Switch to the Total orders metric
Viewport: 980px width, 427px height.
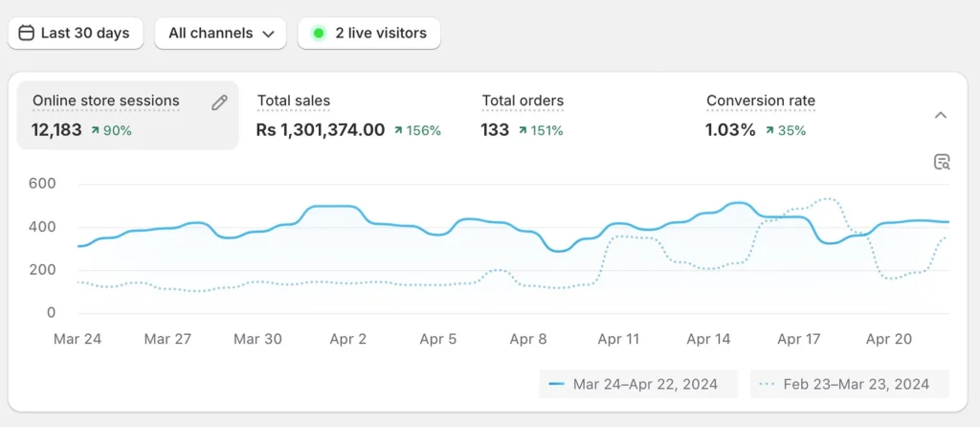(523, 101)
